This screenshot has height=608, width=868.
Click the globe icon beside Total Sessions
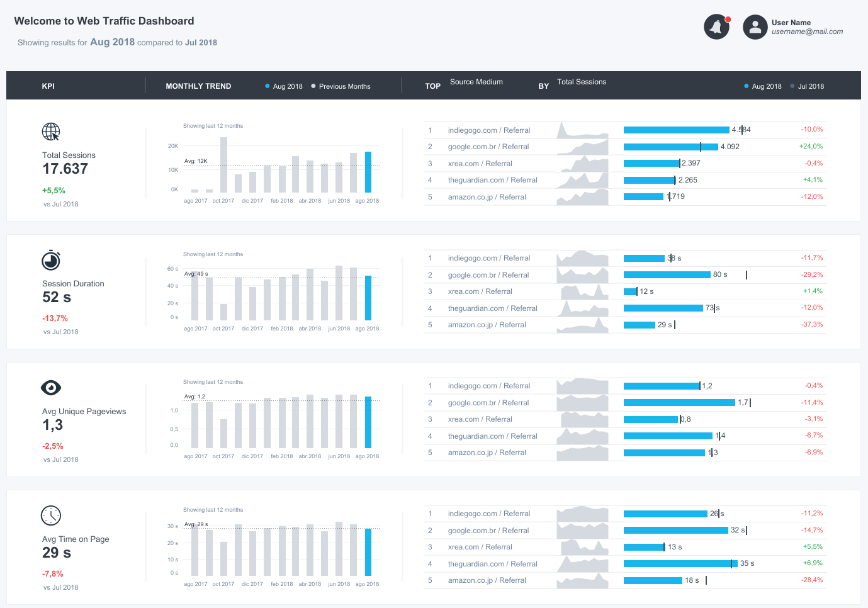[x=51, y=132]
